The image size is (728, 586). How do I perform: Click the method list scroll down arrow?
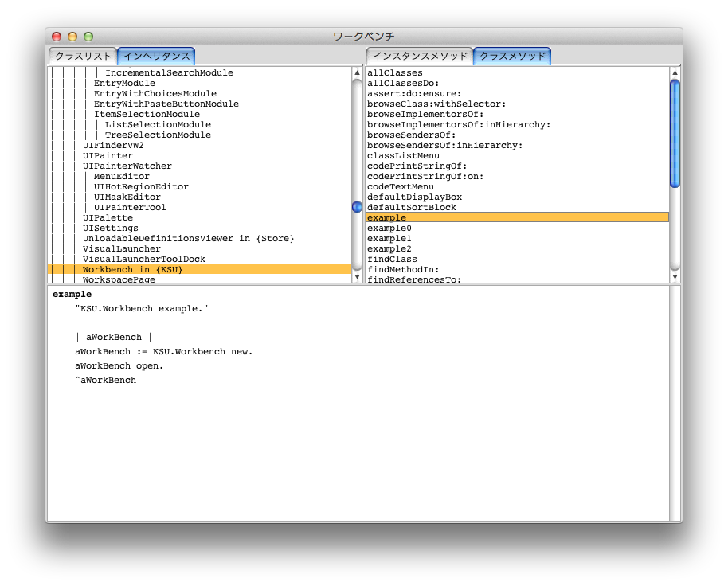(675, 277)
